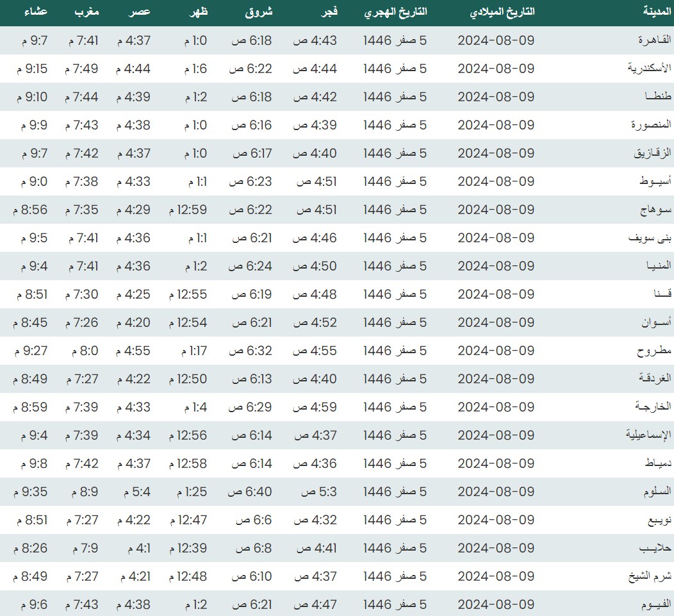Select the Hijri date in the طنطا row
674x616 pixels.
click(x=395, y=97)
